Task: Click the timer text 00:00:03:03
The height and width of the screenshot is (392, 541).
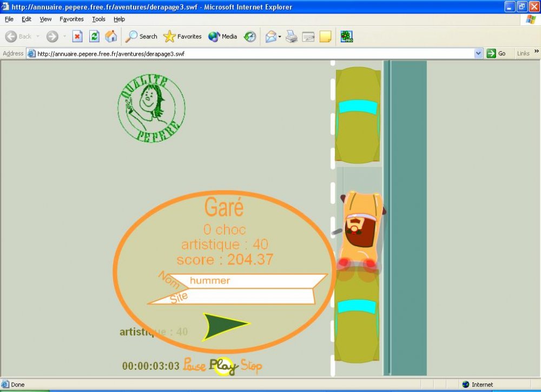Action: [151, 366]
